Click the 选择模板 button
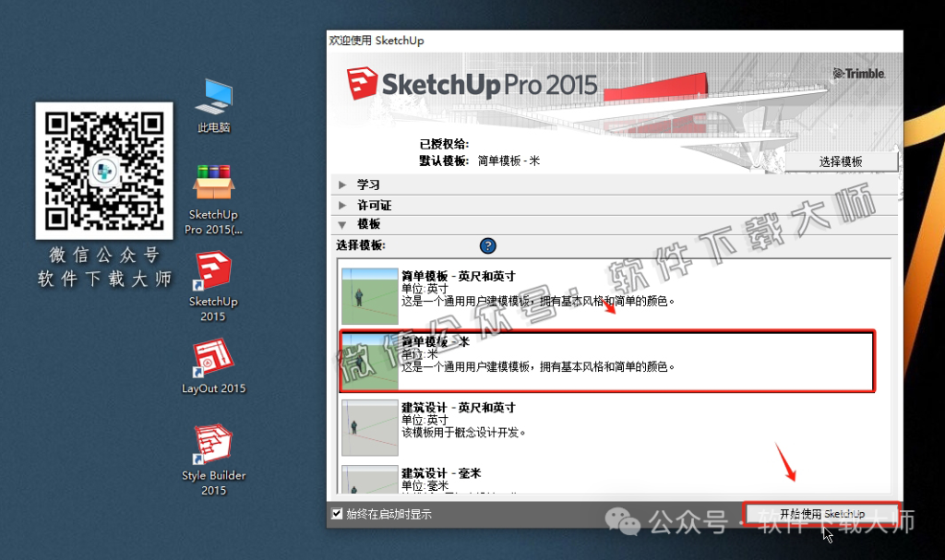This screenshot has width=945, height=560. click(841, 159)
